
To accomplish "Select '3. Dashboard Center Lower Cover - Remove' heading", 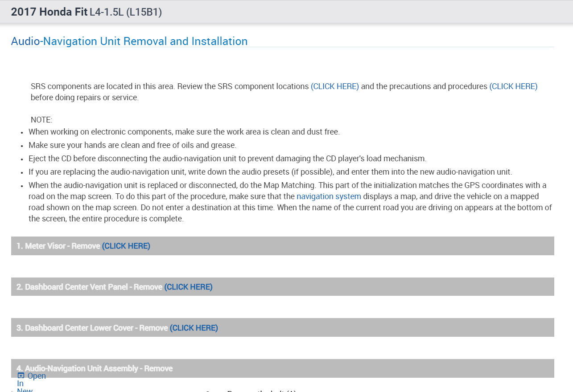I will (x=92, y=328).
